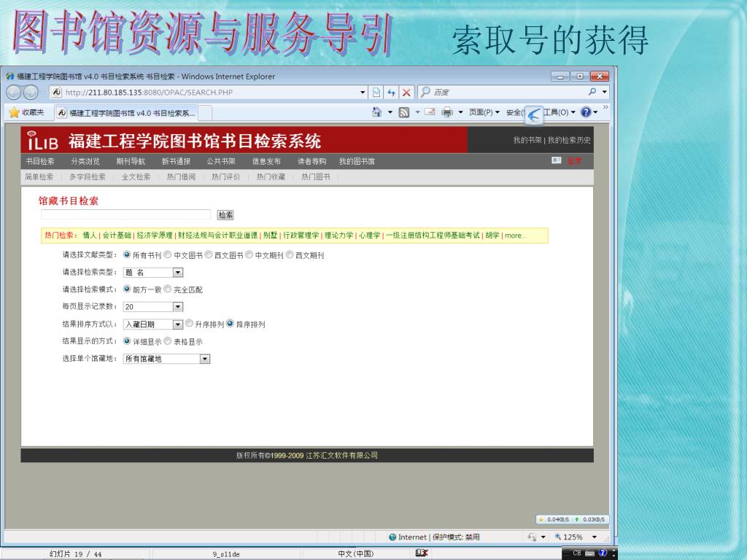Click the privacy report icon in status bar

tap(532, 537)
